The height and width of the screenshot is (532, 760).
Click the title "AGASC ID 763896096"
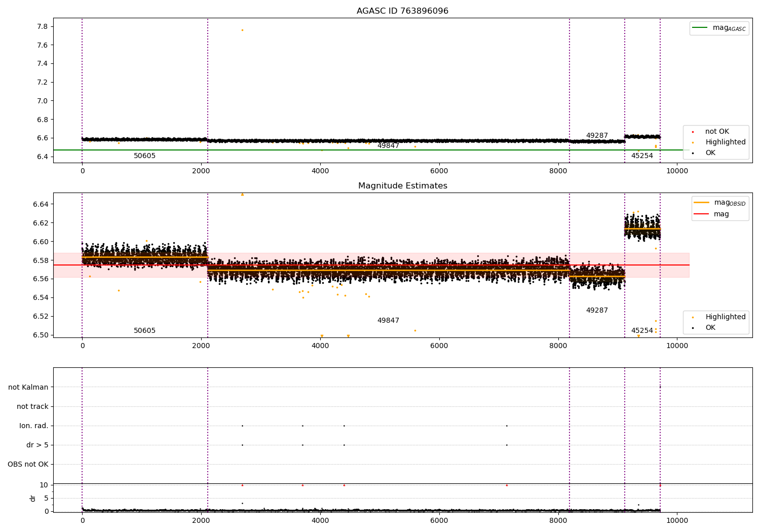[402, 11]
